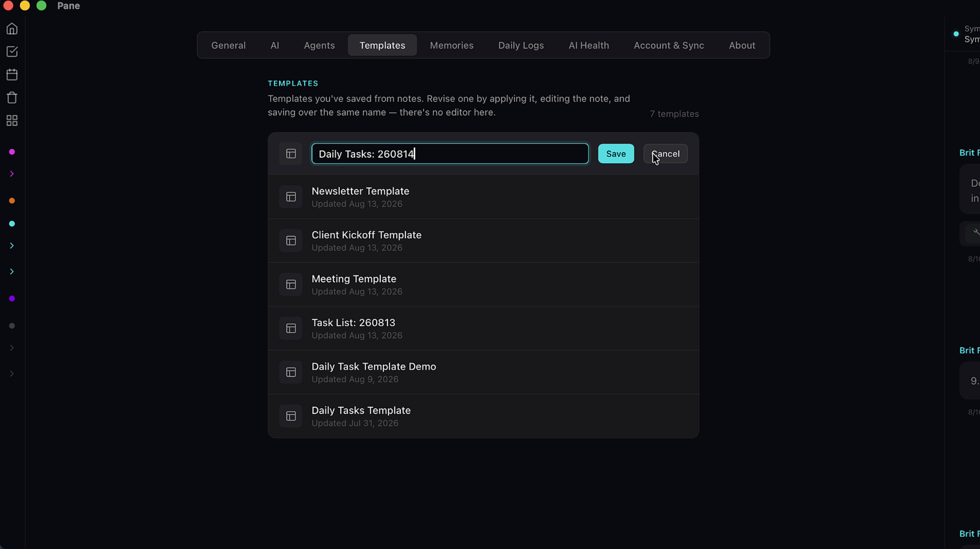Click the wrench icon in right panel
The image size is (980, 549).
[976, 232]
